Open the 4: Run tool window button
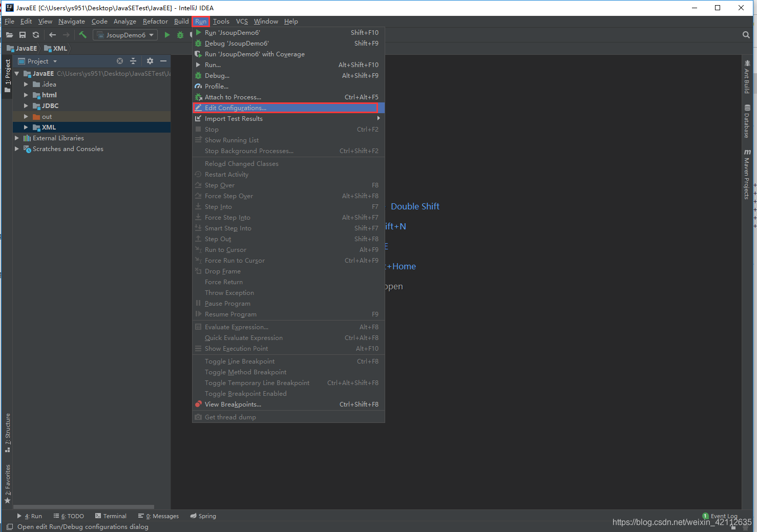The height and width of the screenshot is (532, 757). point(30,516)
